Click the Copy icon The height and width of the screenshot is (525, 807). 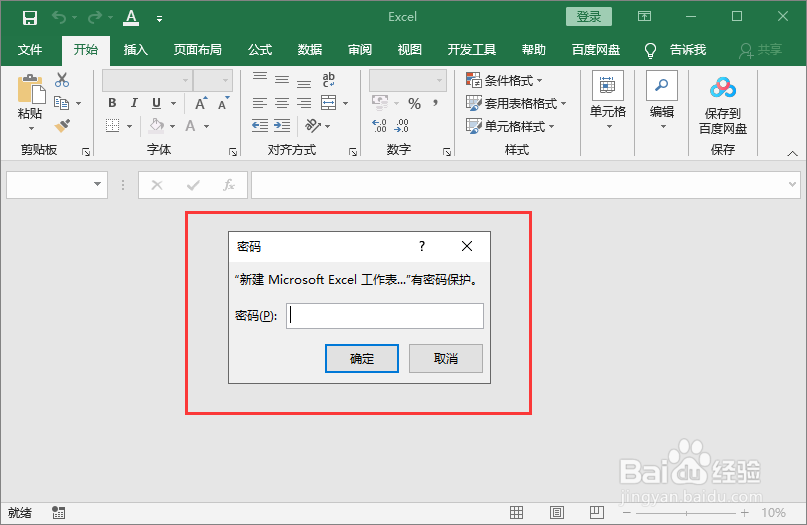62,103
